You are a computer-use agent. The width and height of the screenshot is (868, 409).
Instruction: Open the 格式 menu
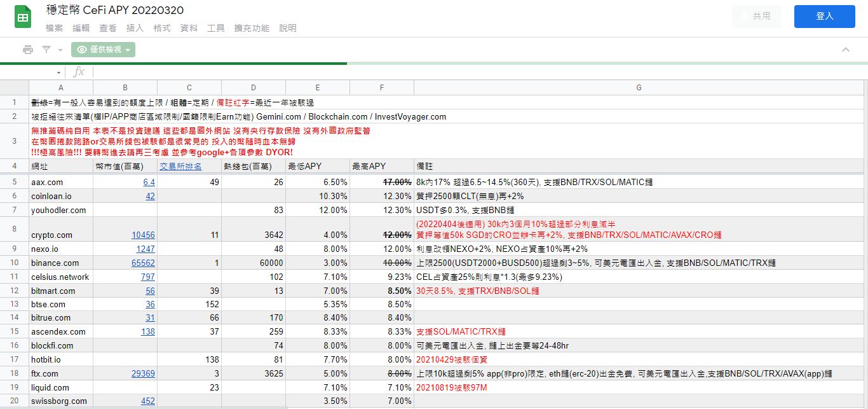162,28
